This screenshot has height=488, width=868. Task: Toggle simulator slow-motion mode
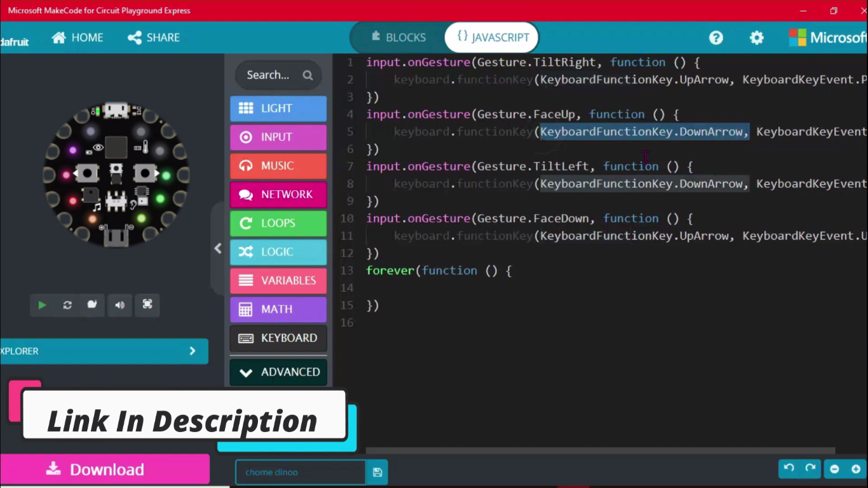coord(92,305)
